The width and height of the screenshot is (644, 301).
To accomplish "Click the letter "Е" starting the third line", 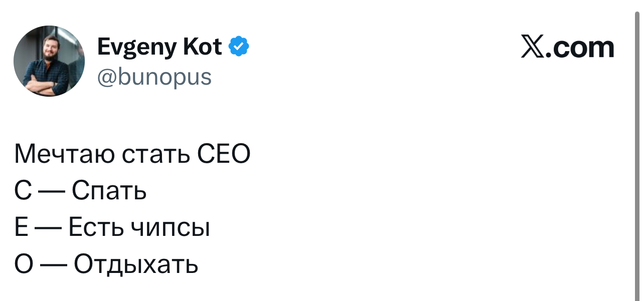I will (x=22, y=228).
